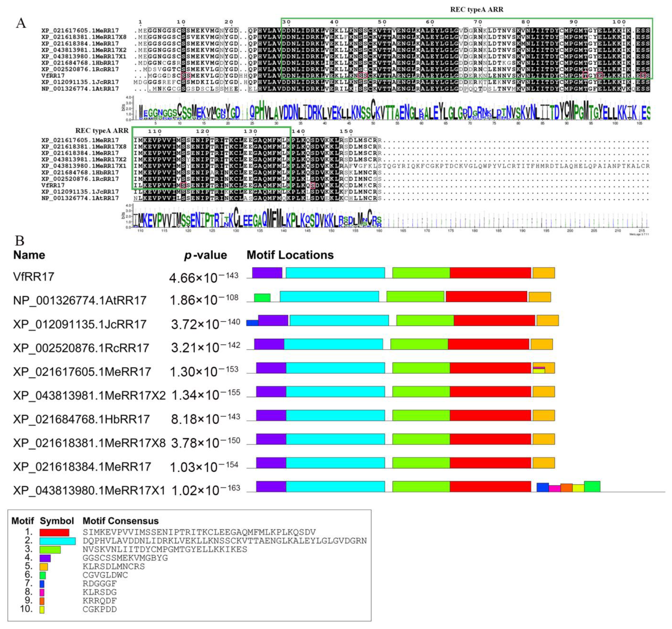Click the top REC typeA ARR label

tap(477, 10)
